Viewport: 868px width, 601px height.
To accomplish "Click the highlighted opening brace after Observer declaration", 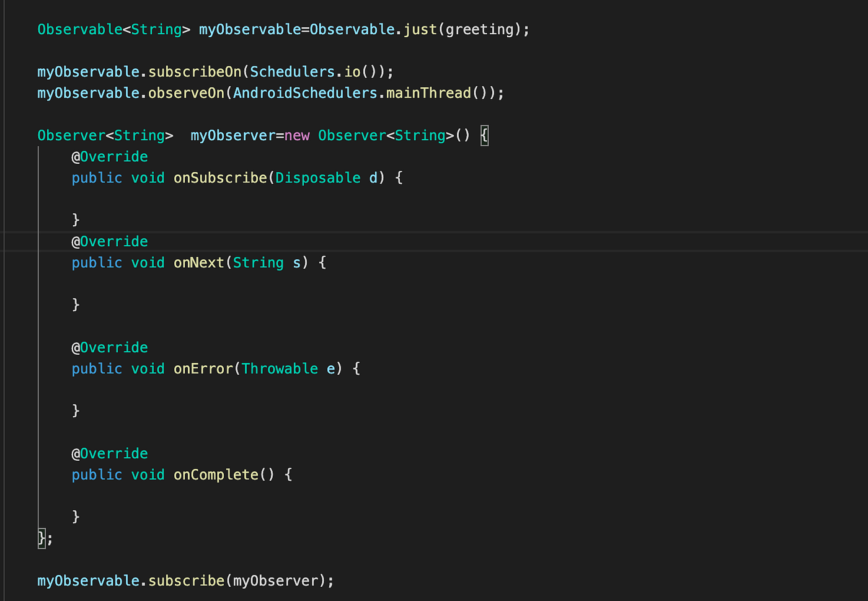I will pos(484,135).
